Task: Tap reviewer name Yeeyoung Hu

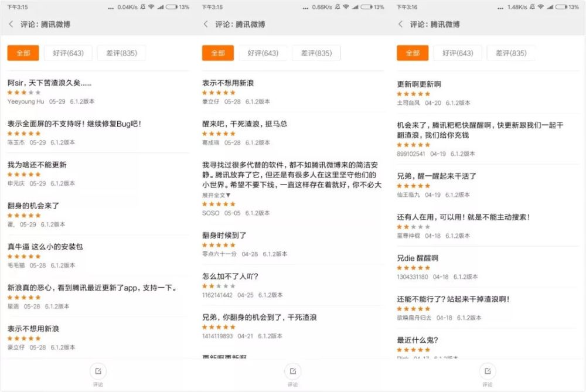Action: point(25,101)
